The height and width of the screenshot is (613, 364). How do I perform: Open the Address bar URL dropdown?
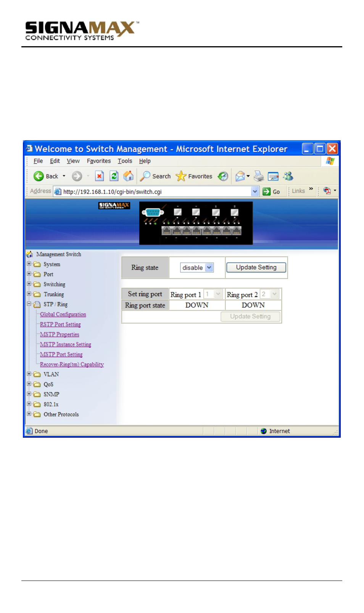(x=255, y=191)
